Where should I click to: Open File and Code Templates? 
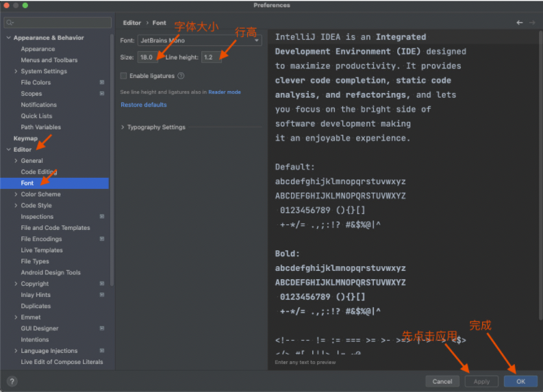[x=55, y=228]
